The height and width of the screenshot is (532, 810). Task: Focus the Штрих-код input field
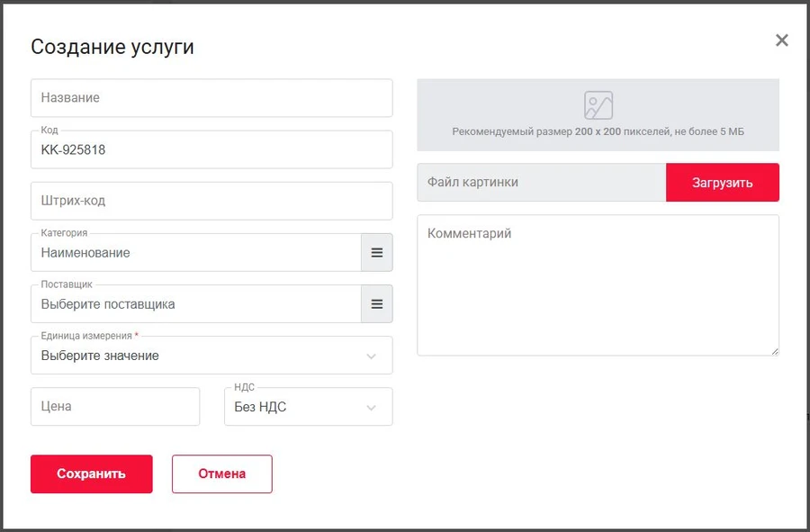pyautogui.click(x=211, y=201)
